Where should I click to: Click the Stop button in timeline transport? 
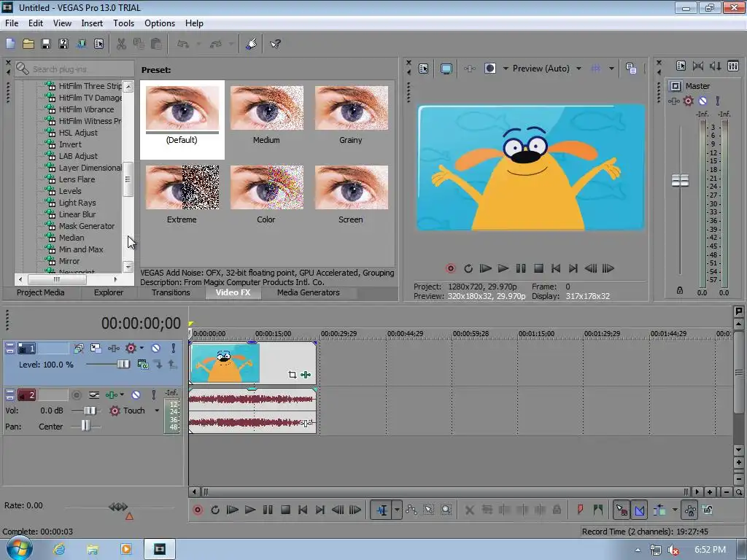tap(285, 510)
